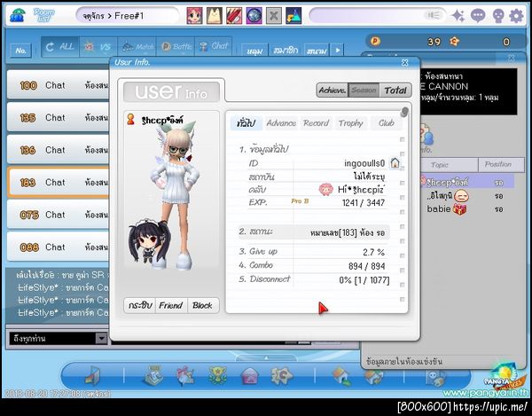Click the Friend button
Screen dimensions: 532x416
pos(171,305)
